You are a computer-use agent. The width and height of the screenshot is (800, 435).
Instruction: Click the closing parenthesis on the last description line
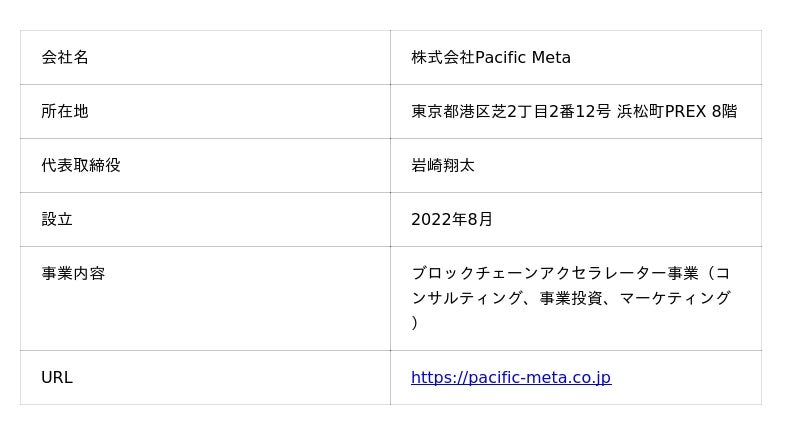415,323
